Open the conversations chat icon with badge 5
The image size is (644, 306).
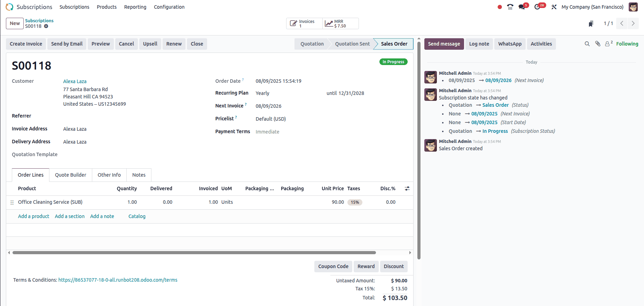[x=522, y=7]
